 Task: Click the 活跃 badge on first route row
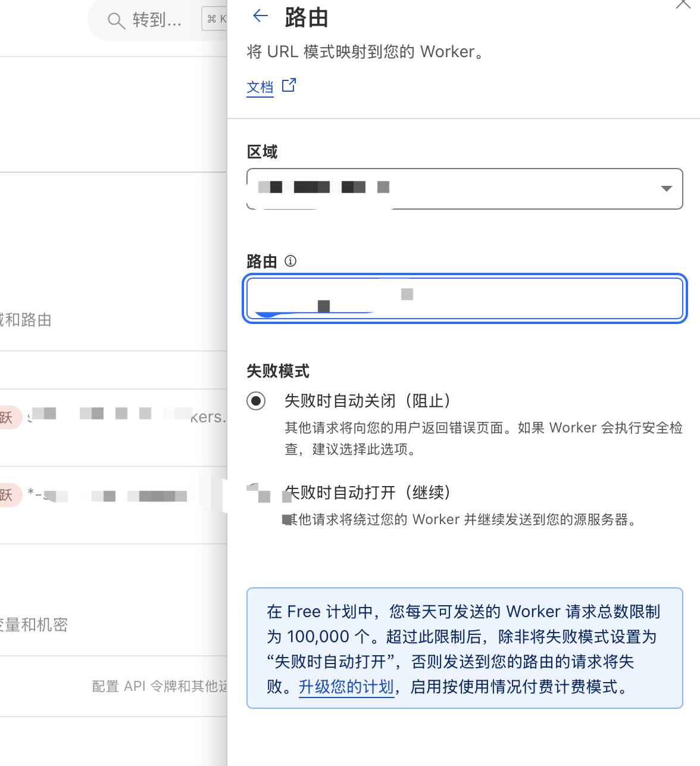(7, 418)
